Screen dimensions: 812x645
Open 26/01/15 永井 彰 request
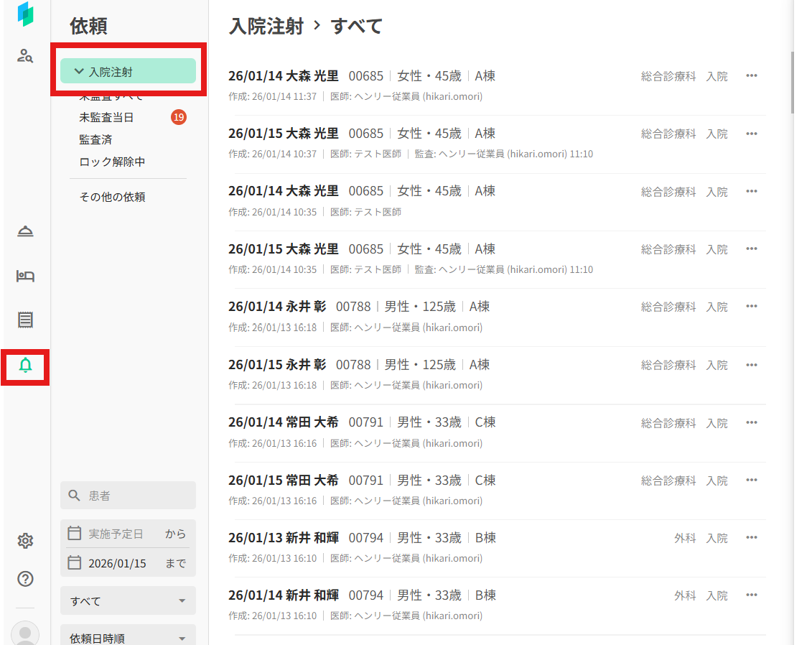pyautogui.click(x=497, y=374)
